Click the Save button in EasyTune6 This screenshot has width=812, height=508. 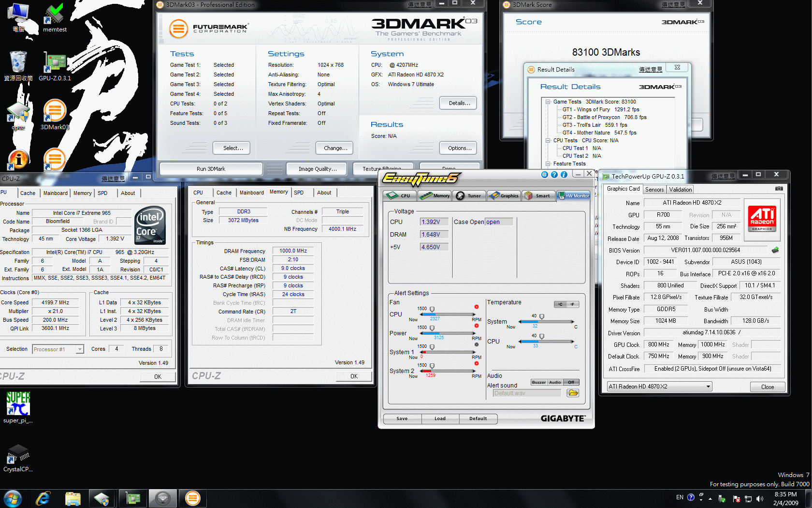[x=402, y=418]
